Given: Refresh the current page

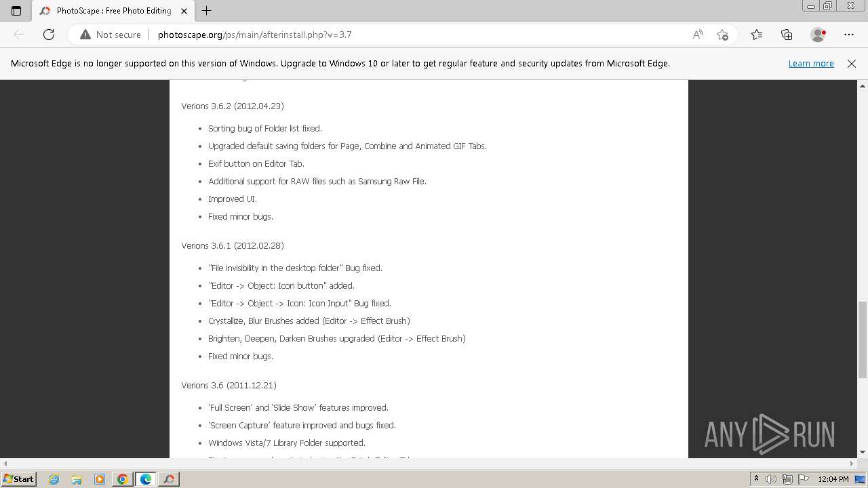Looking at the screenshot, I should pos(49,35).
